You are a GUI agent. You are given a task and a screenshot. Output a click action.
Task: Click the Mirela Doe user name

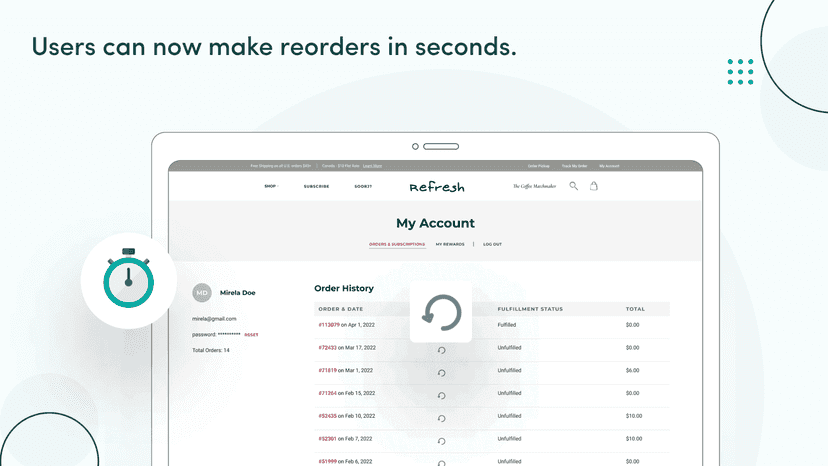click(238, 293)
